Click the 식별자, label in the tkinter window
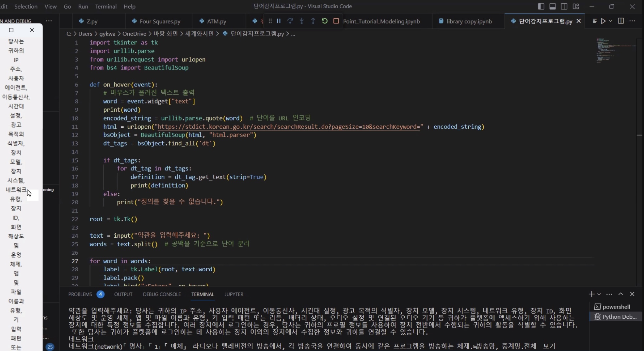The height and width of the screenshot is (351, 644). pos(16,143)
